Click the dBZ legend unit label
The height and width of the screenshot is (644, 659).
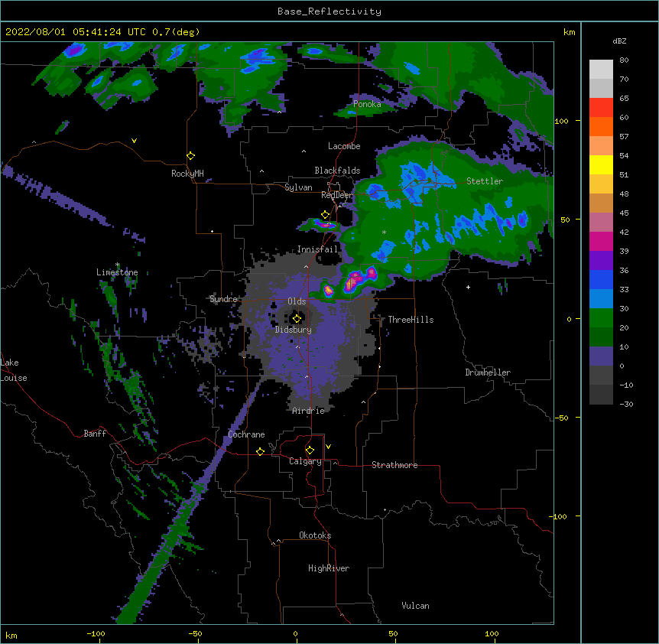click(x=619, y=41)
